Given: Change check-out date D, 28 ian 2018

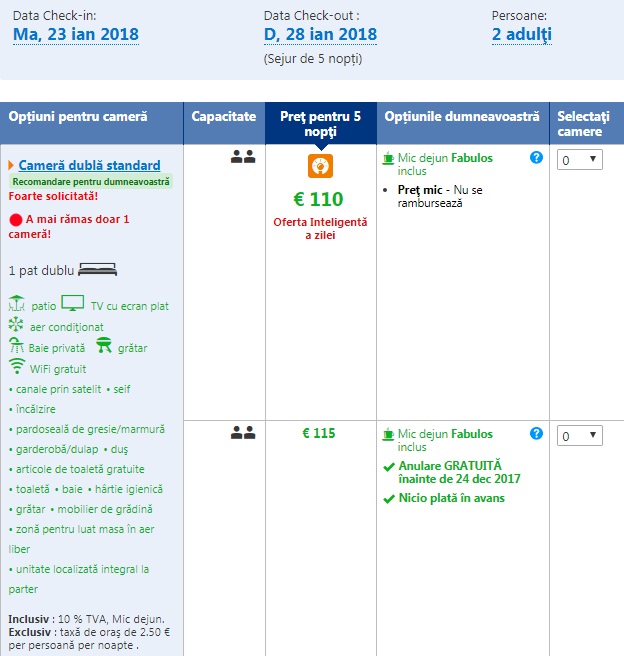Looking at the screenshot, I should pyautogui.click(x=320, y=35).
